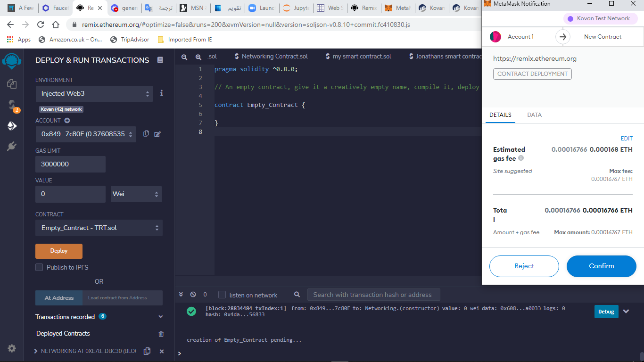644x362 pixels.
Task: Zoom out editor font size
Action: click(x=184, y=57)
